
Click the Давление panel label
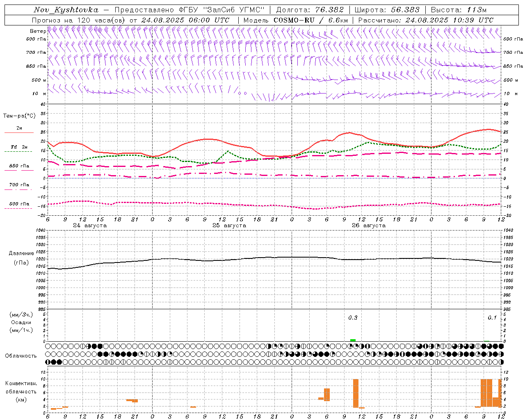(21, 253)
